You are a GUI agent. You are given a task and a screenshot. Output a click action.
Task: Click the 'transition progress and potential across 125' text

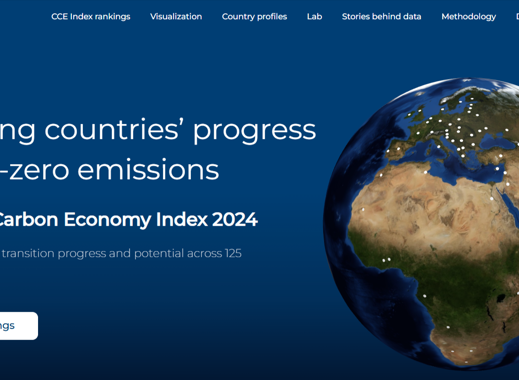121,253
